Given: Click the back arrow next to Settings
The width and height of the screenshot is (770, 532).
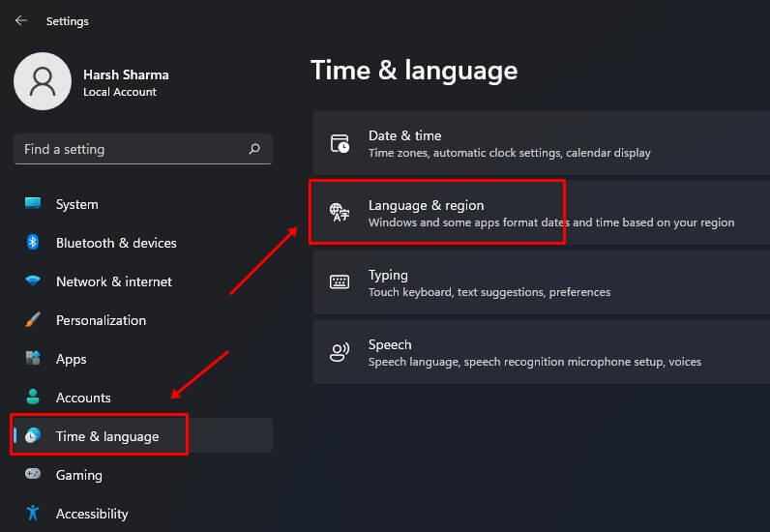Looking at the screenshot, I should (21, 20).
